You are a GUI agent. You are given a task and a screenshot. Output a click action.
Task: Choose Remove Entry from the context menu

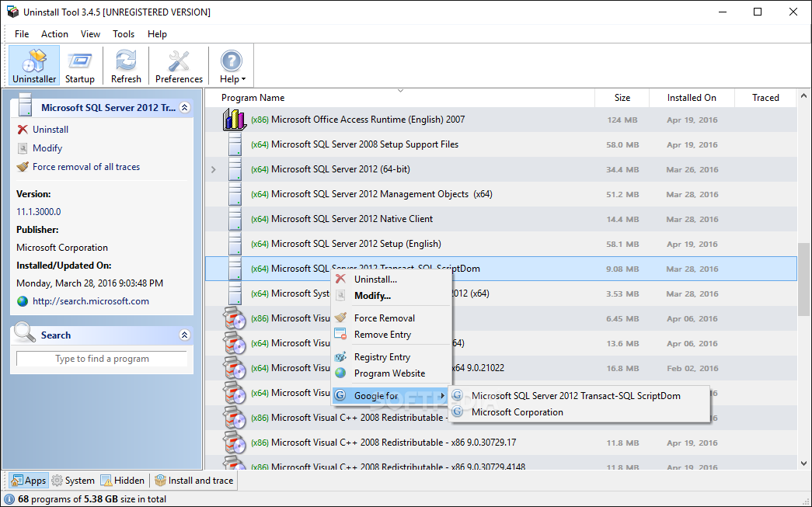[x=383, y=335]
